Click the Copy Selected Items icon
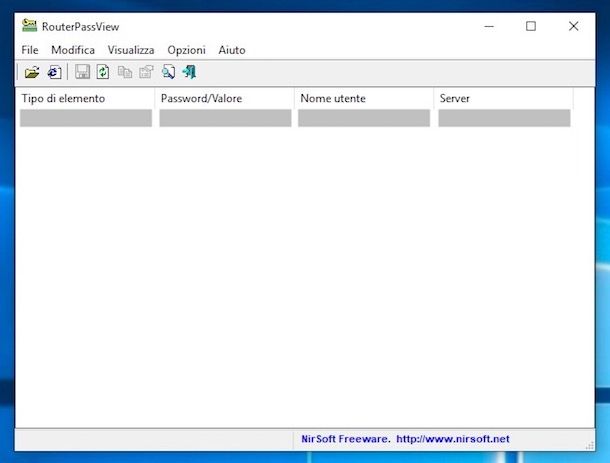The height and width of the screenshot is (463, 610). [x=125, y=72]
